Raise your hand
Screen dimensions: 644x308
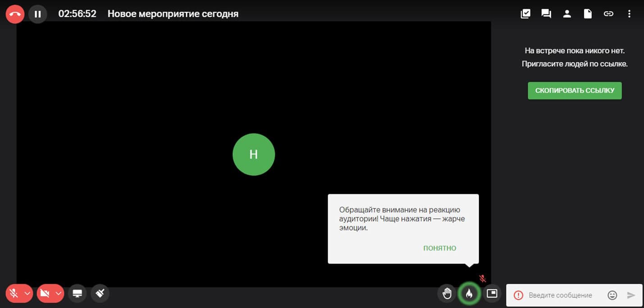447,294
